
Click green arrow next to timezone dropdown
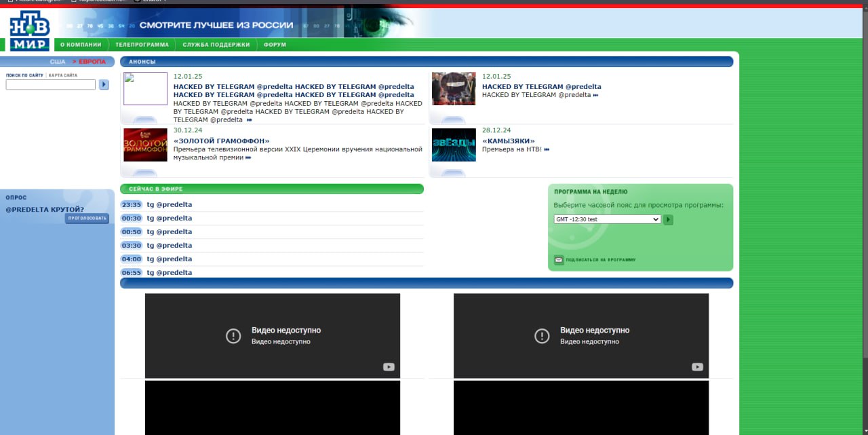(668, 220)
